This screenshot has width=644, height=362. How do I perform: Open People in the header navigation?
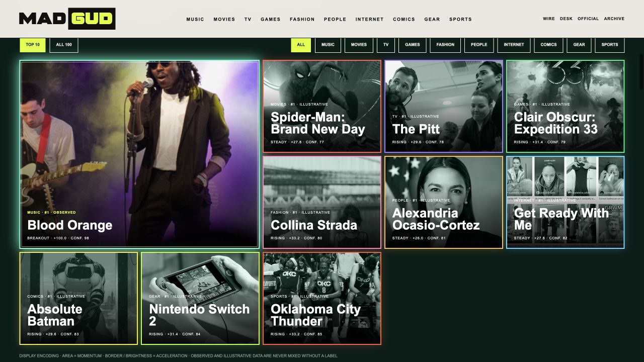tap(335, 19)
